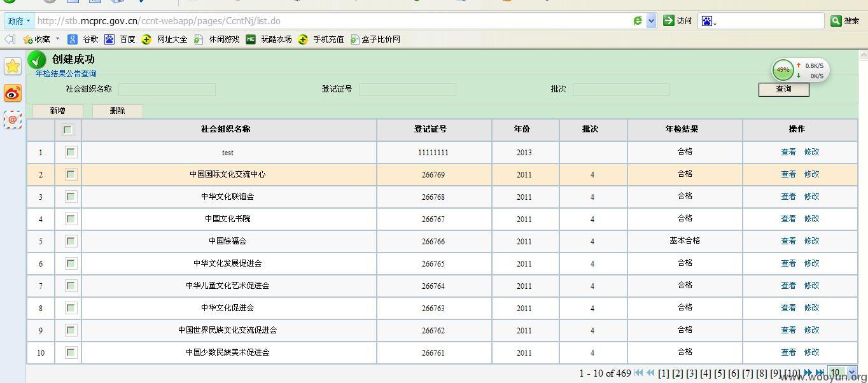The image size is (868, 383).
Task: Open the 手机充值 bookmark
Action: [321, 39]
